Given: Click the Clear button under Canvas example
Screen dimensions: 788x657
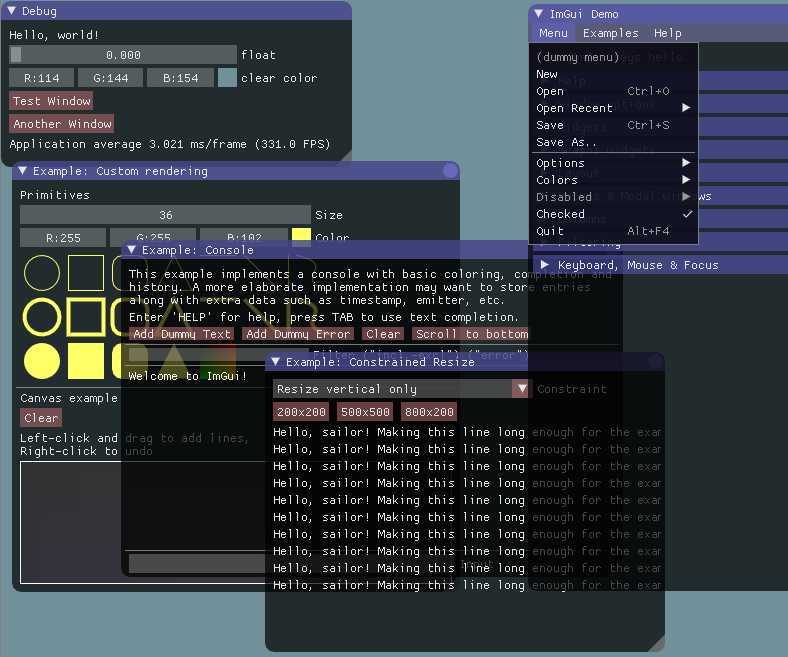Looking at the screenshot, I should (41, 418).
